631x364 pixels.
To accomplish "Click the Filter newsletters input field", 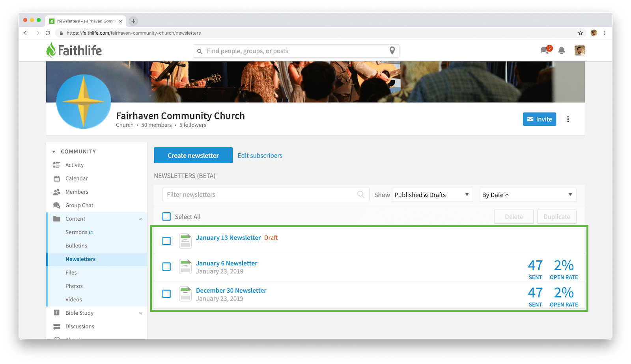I will [x=266, y=195].
